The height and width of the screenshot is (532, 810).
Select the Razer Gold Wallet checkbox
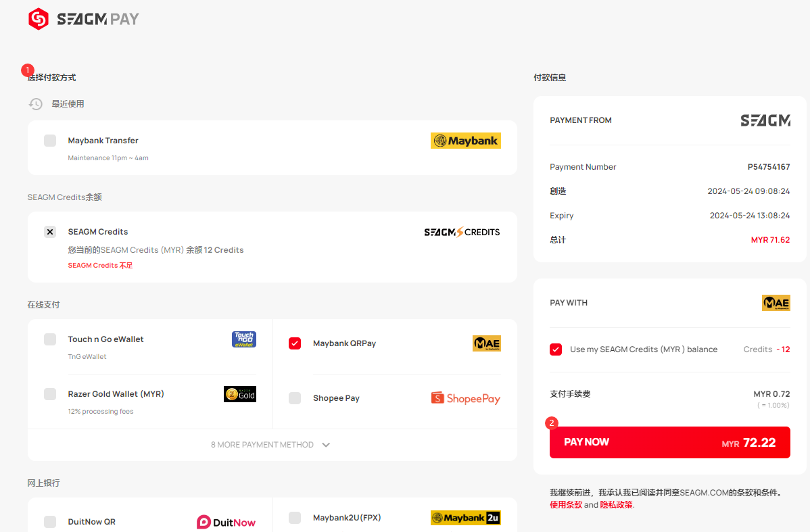point(50,394)
